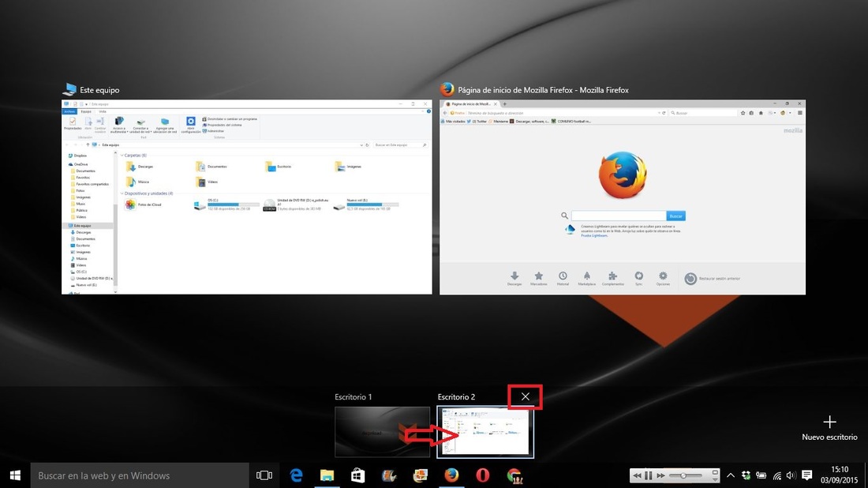Open Acceso a multimedia dropdown
This screenshot has height=488, width=868.
(118, 125)
